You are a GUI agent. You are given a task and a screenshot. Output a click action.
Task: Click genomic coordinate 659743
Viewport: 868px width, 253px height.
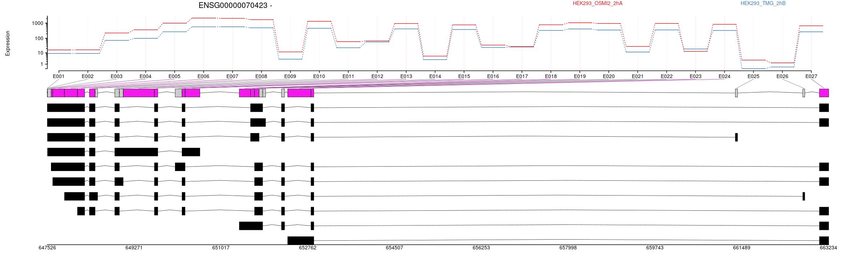point(655,248)
